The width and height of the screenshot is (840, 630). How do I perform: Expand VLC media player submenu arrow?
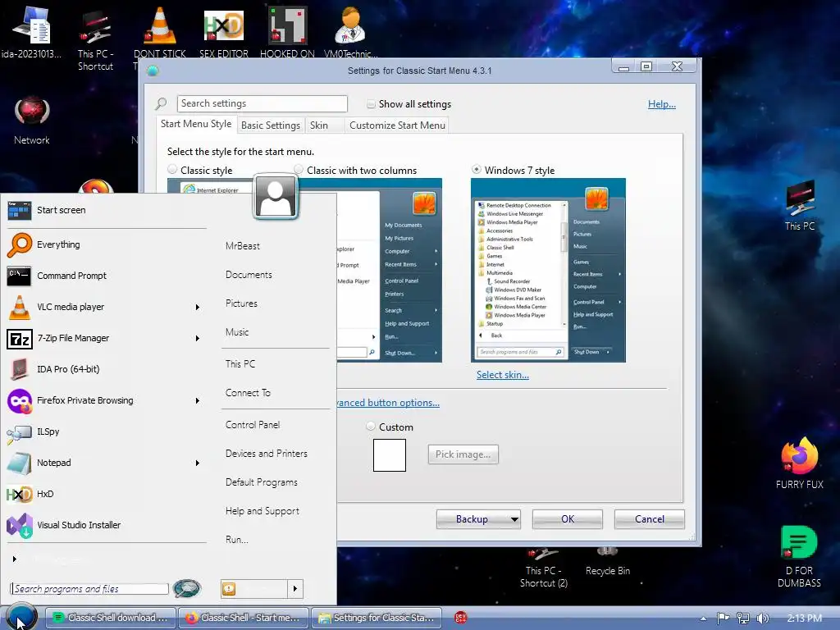tap(198, 307)
